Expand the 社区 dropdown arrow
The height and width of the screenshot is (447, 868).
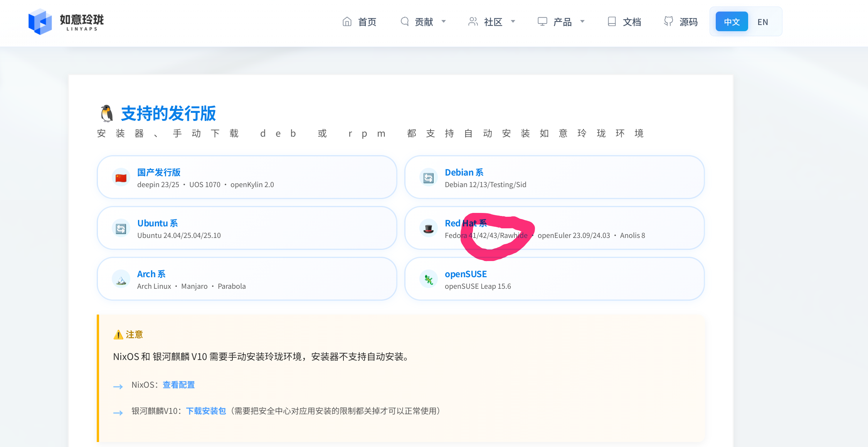513,22
